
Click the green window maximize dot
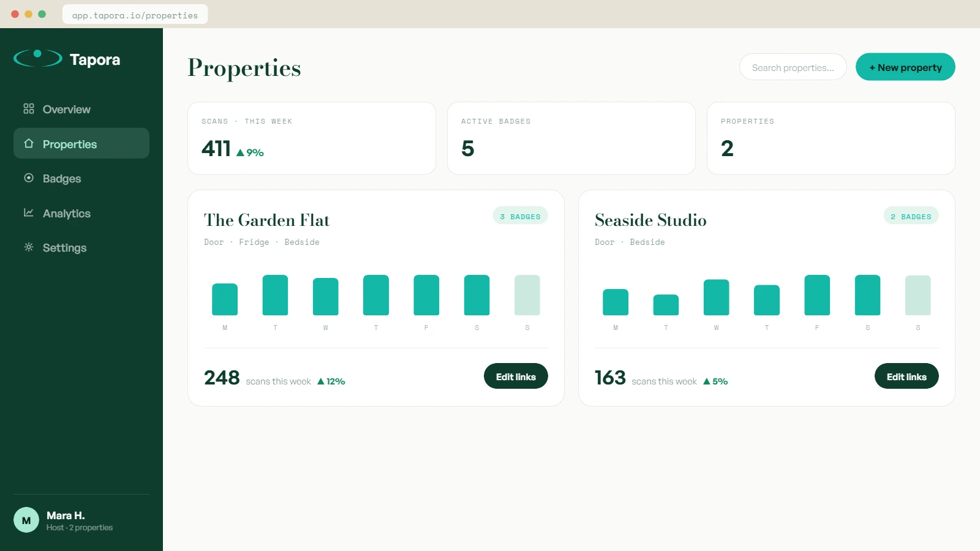(x=42, y=14)
